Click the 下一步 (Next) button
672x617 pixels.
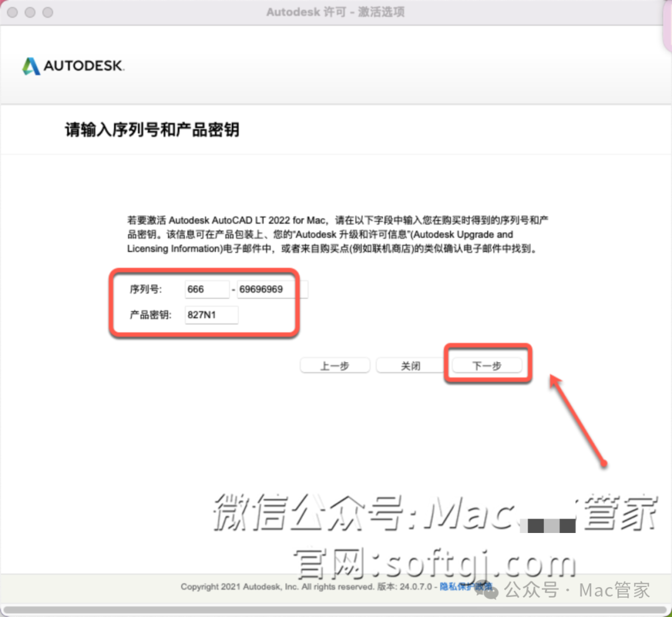click(487, 365)
